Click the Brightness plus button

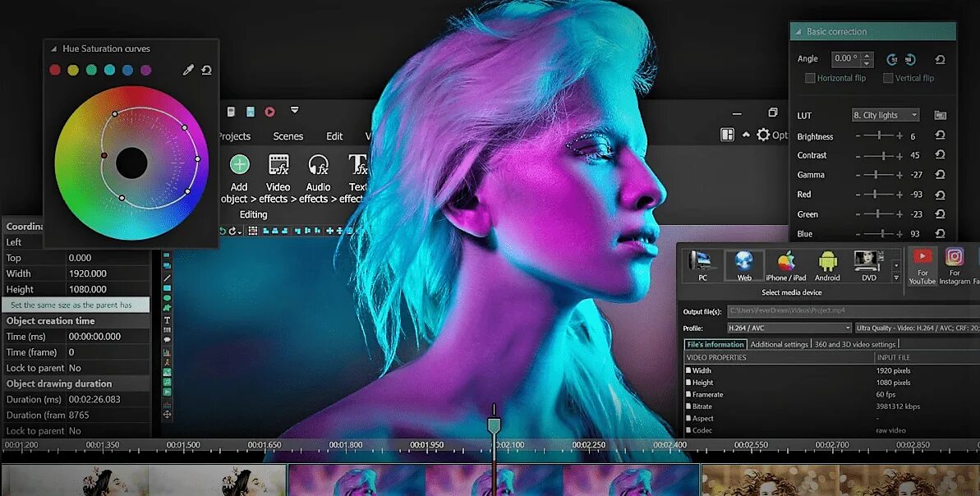tap(899, 136)
